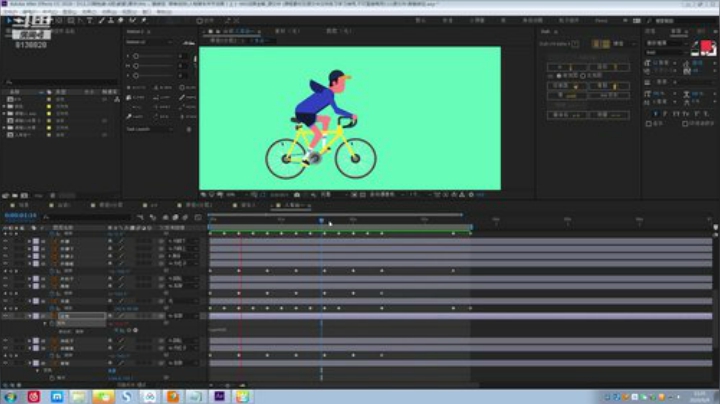Click the viewer magnification percentage value
The height and width of the screenshot is (404, 720).
[231, 195]
